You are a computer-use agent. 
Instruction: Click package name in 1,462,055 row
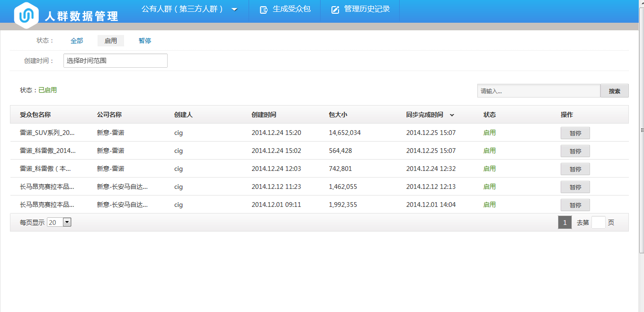pyautogui.click(x=47, y=187)
